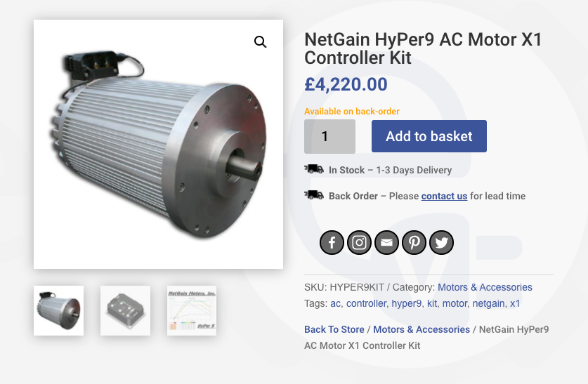This screenshot has height=384, width=588.
Task: Share product via email icon
Action: [386, 243]
